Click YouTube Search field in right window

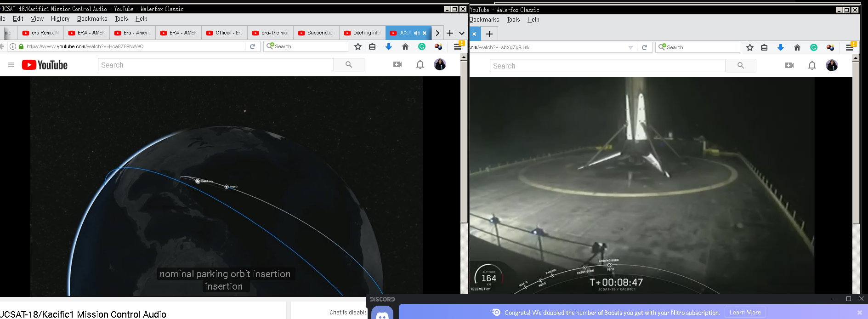pos(608,66)
